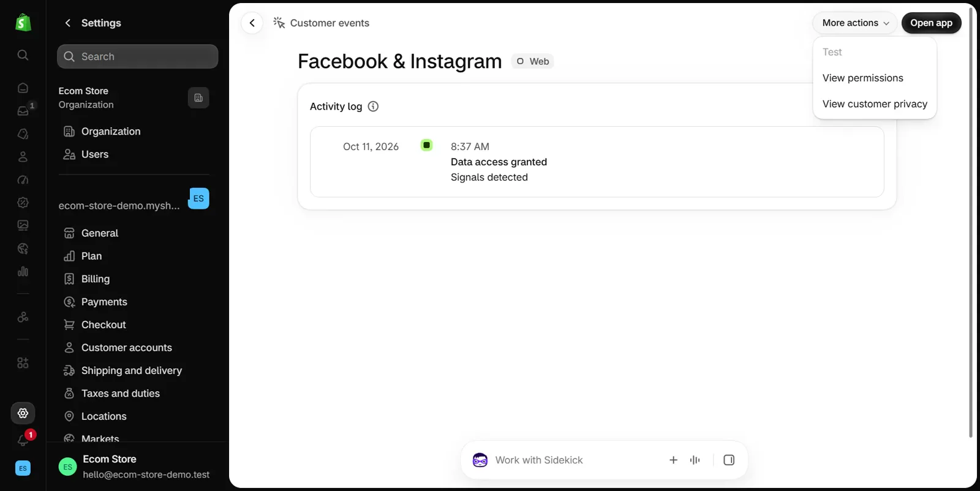Click the organization switcher icon beside Ecom Store

click(x=198, y=98)
